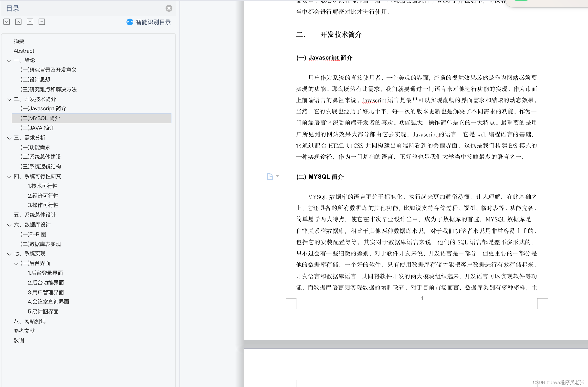Click the (二) MYSQL 简介 document heading
The width and height of the screenshot is (588, 387).
tap(320, 177)
